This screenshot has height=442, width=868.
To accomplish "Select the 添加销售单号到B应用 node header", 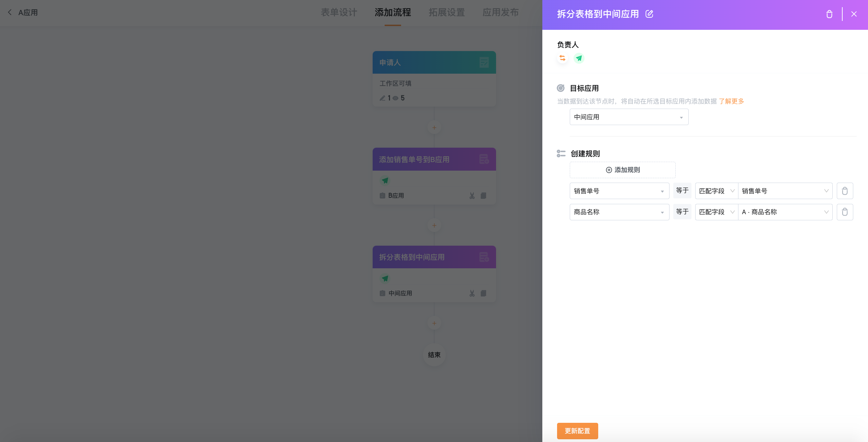I will click(x=434, y=159).
